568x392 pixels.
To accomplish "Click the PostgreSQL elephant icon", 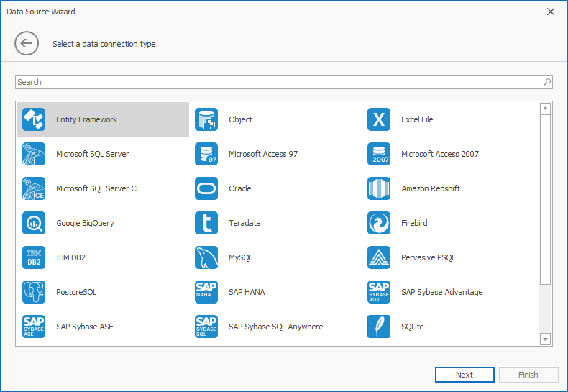I will tap(34, 292).
